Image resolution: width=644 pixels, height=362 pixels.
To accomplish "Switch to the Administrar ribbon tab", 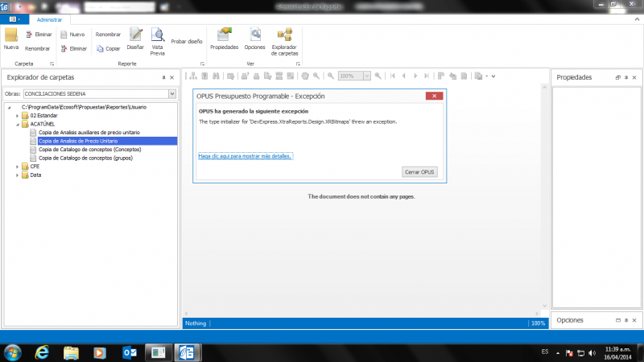I will click(51, 19).
